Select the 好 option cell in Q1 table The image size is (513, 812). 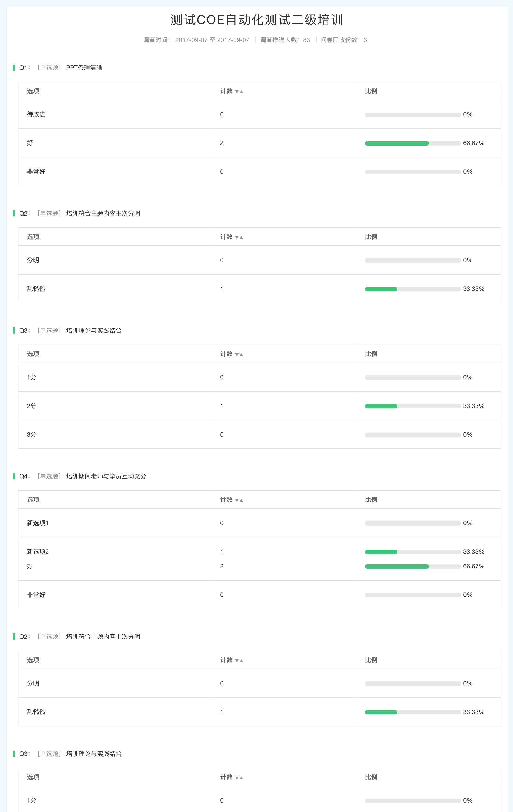coord(114,143)
